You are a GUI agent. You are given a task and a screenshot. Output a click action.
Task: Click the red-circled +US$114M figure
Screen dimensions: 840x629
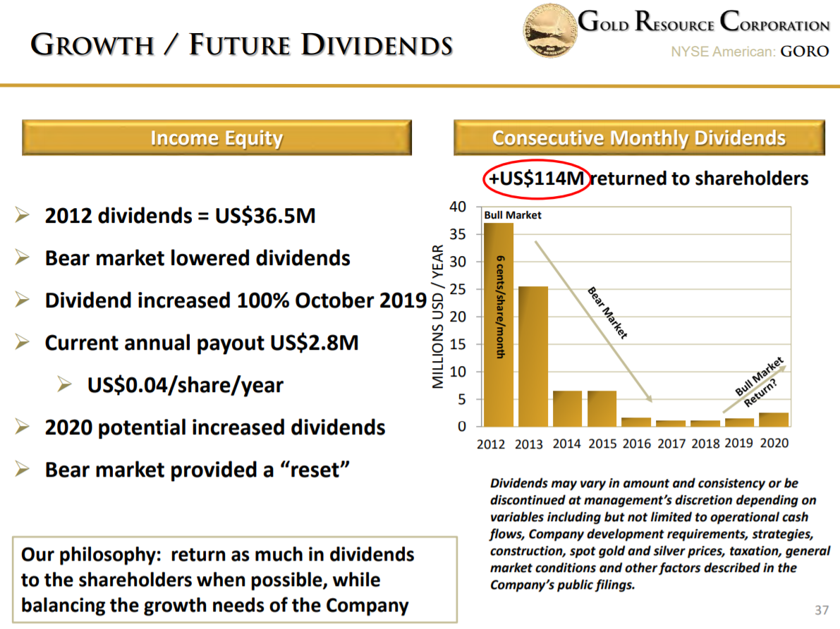coord(536,179)
